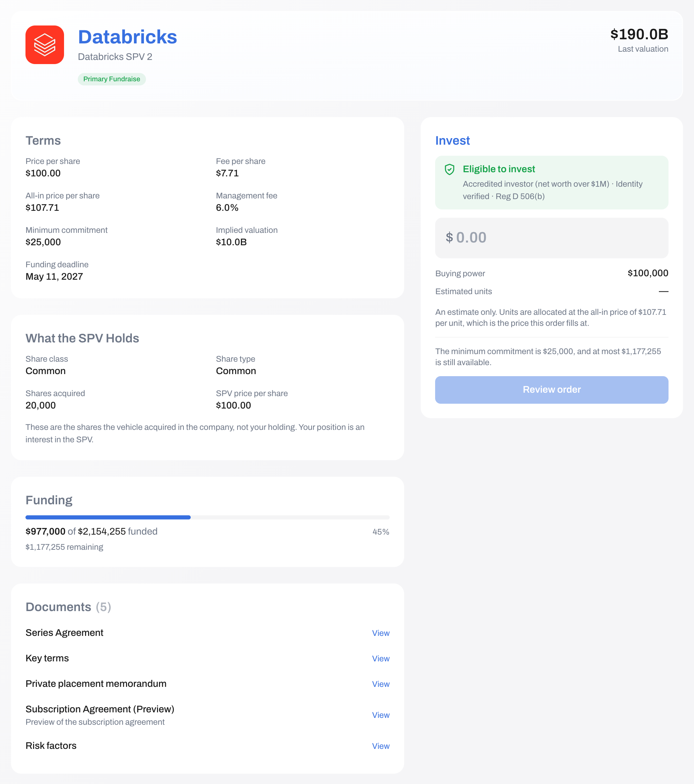Click the Documents (5) section heading
This screenshot has width=694, height=784.
point(68,607)
